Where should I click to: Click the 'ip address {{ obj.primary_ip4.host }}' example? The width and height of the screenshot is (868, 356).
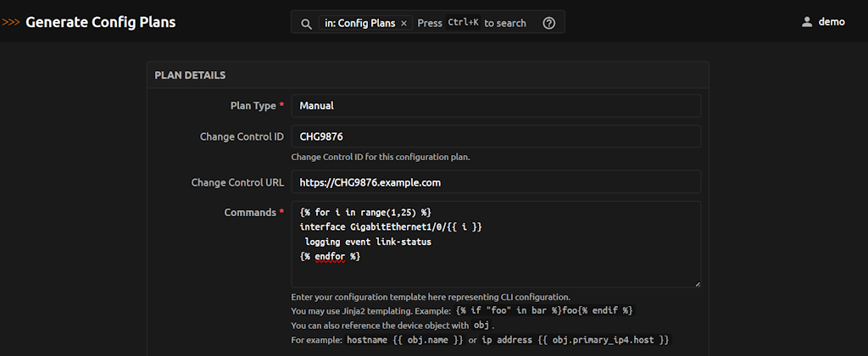pos(576,340)
